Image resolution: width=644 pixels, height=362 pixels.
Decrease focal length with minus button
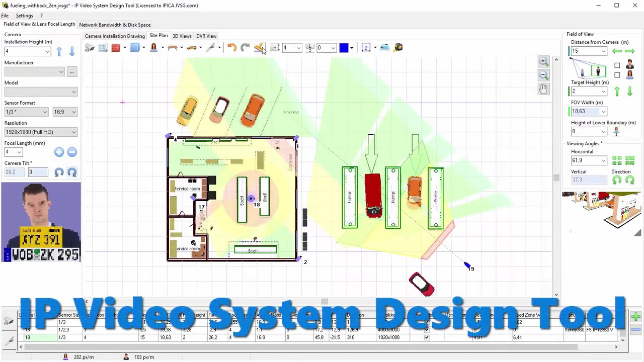72,152
